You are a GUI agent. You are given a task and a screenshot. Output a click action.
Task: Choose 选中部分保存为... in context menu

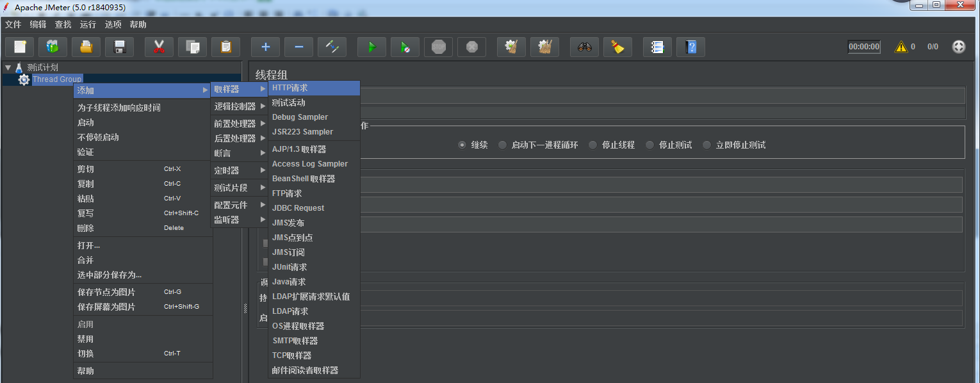tap(143, 275)
